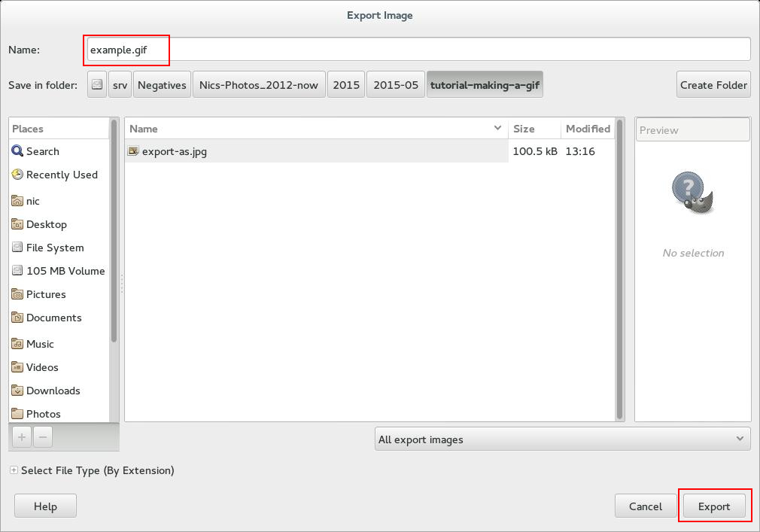
Task: Click the plus add bookmark button
Action: point(22,436)
